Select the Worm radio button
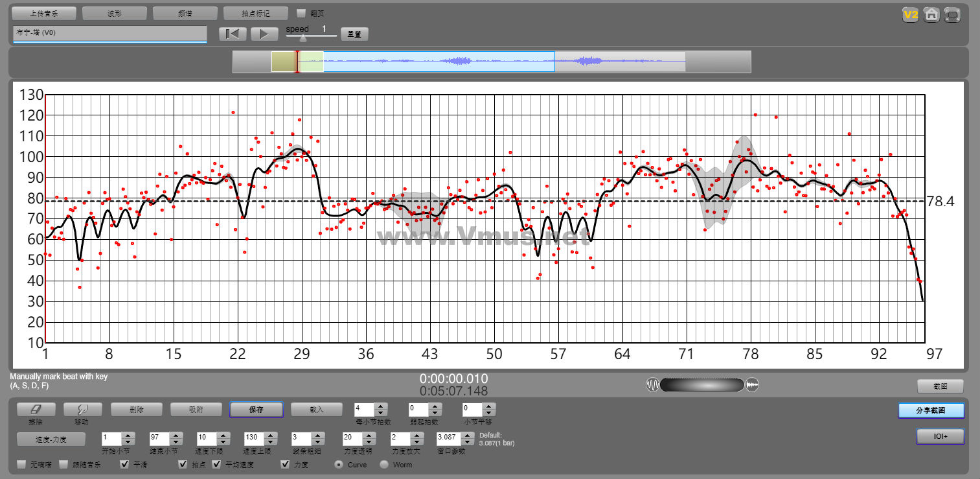Viewport: 980px width, 479px height. coord(384,465)
